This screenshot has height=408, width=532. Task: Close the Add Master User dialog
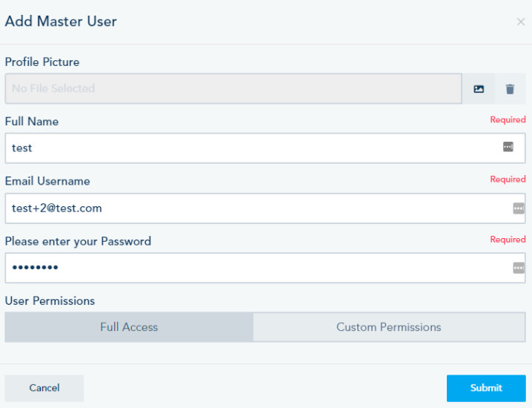(520, 22)
